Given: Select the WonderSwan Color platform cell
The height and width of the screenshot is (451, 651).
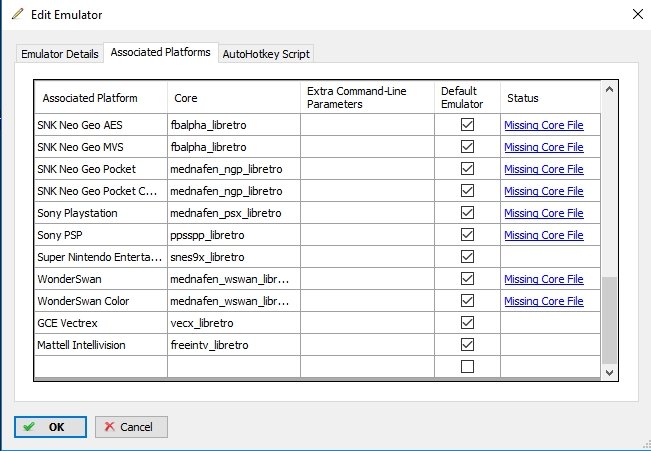Looking at the screenshot, I should [101, 301].
